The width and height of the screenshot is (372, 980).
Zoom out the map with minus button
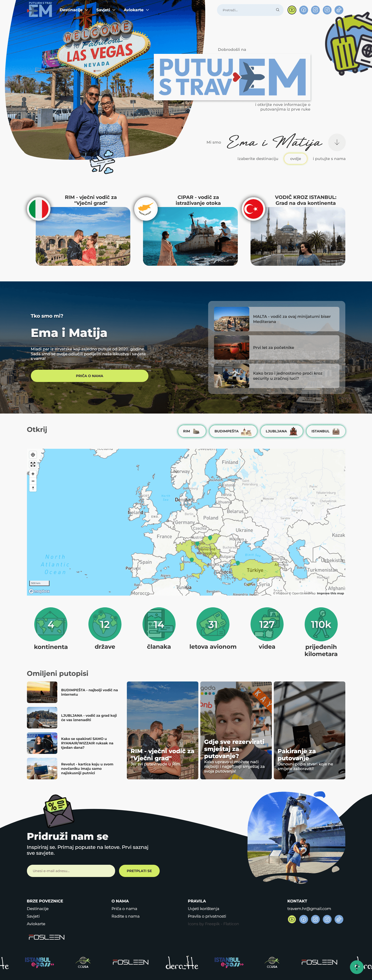[33, 481]
